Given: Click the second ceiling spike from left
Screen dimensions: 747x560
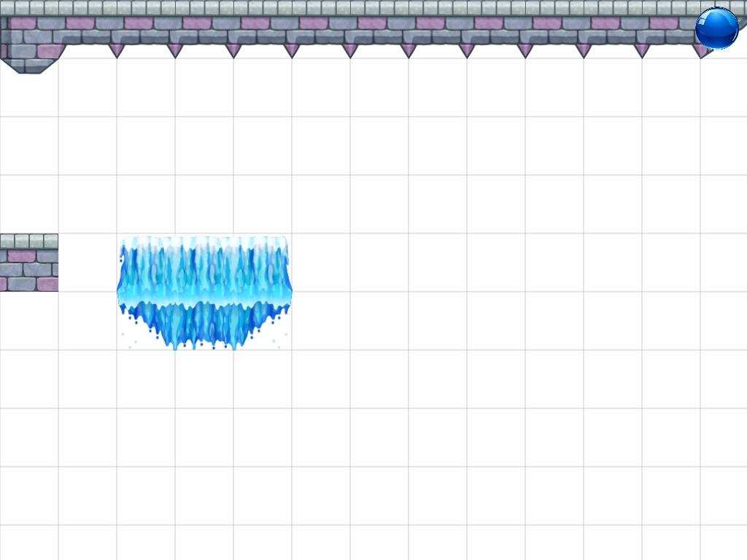Looking at the screenshot, I should [x=175, y=50].
